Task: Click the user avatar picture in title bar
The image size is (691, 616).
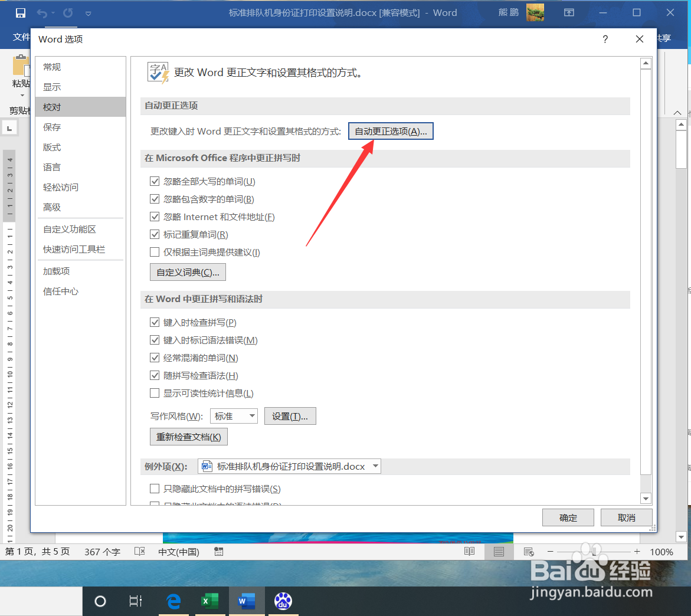Action: click(x=535, y=13)
